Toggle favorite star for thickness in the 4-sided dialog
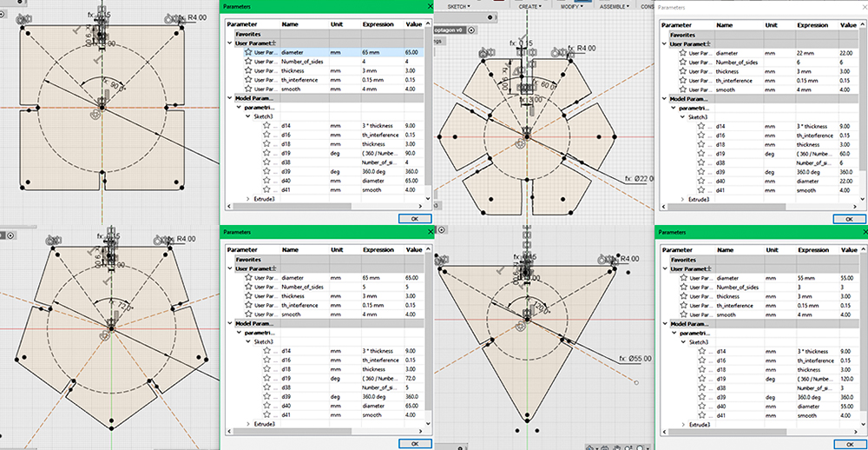This screenshot has width=868, height=450. tap(248, 71)
